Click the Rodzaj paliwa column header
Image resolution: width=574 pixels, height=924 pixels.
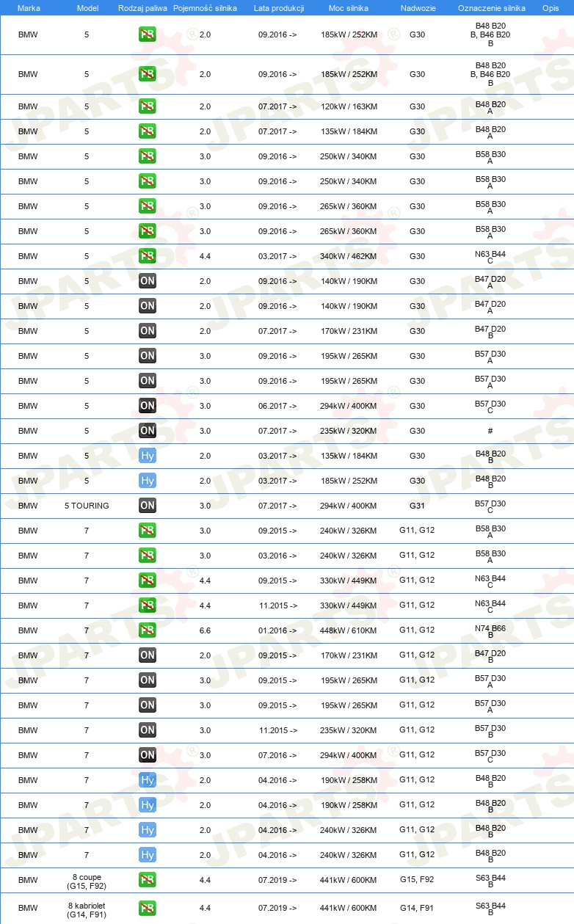(142, 8)
